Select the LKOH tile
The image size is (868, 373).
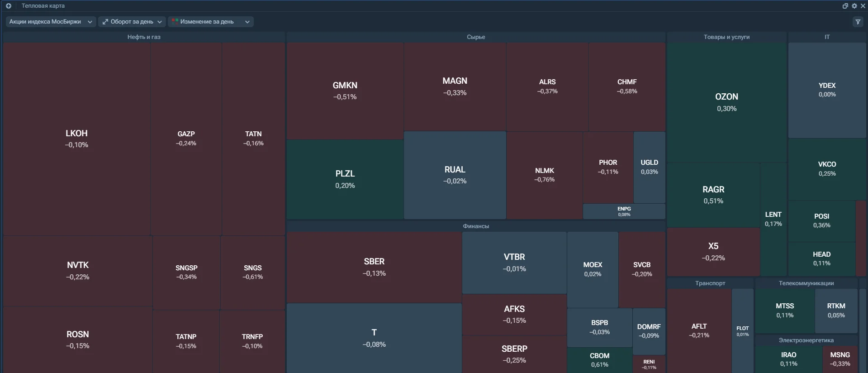coord(76,139)
